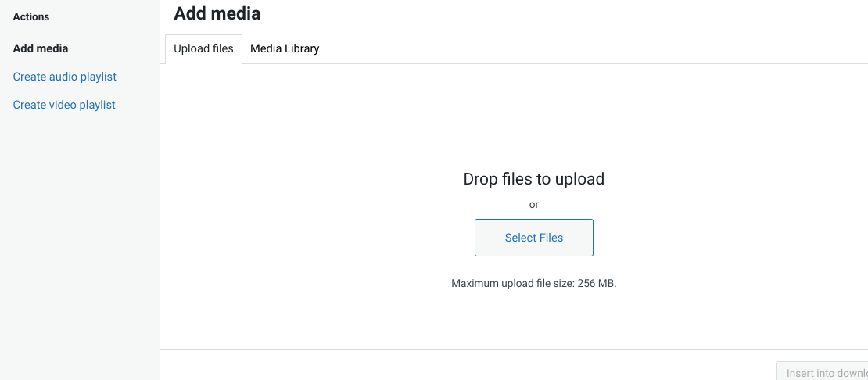868x380 pixels.
Task: Click empty footer toolbar beside Insert button
Action: click(469, 366)
